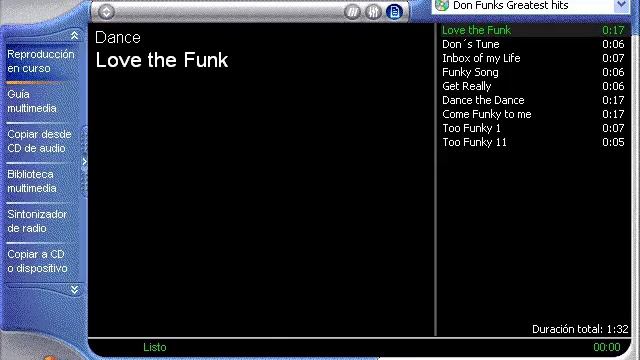Select the track Dance the Dance
This screenshot has width=640, height=360.
(x=533, y=100)
